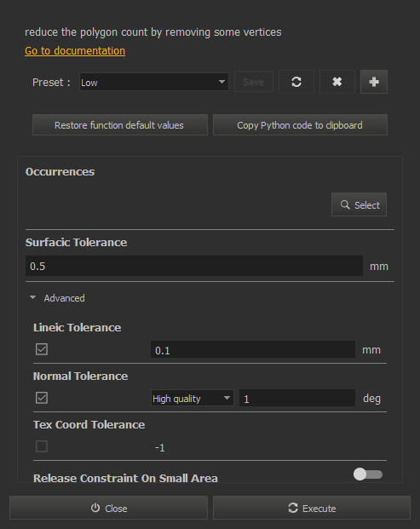
Task: Click the delete preset X icon
Action: tap(337, 82)
